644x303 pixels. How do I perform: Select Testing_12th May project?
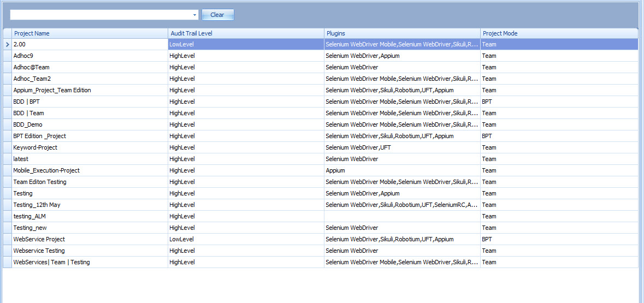point(90,205)
